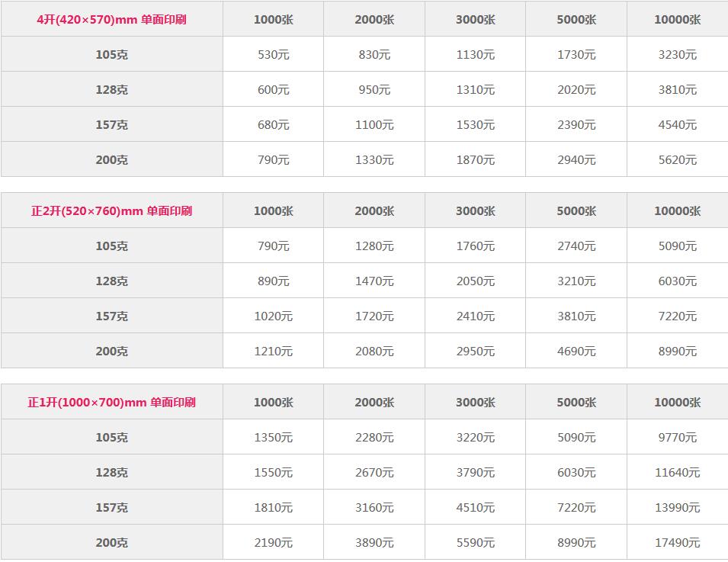
Task: Click the 17490元 price cell
Action: 678,542
